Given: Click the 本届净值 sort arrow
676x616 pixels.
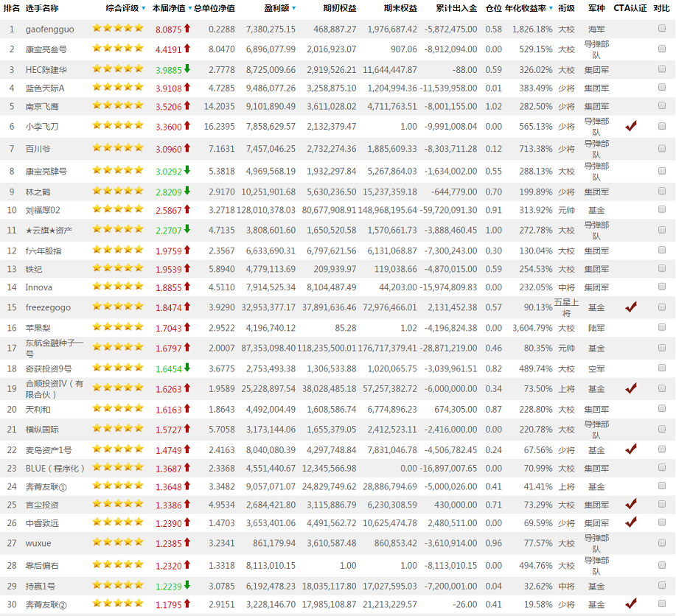Looking at the screenshot, I should (x=189, y=9).
